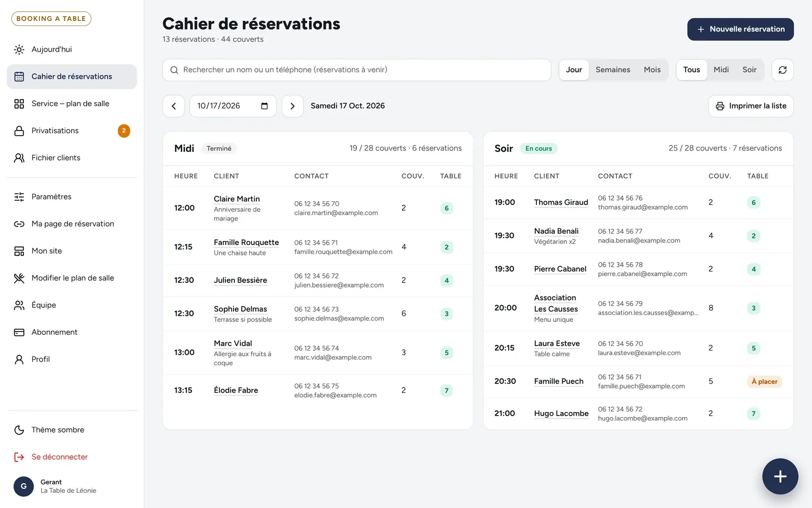This screenshot has height=508, width=812.
Task: Open Mon site
Action: (x=72, y=251)
